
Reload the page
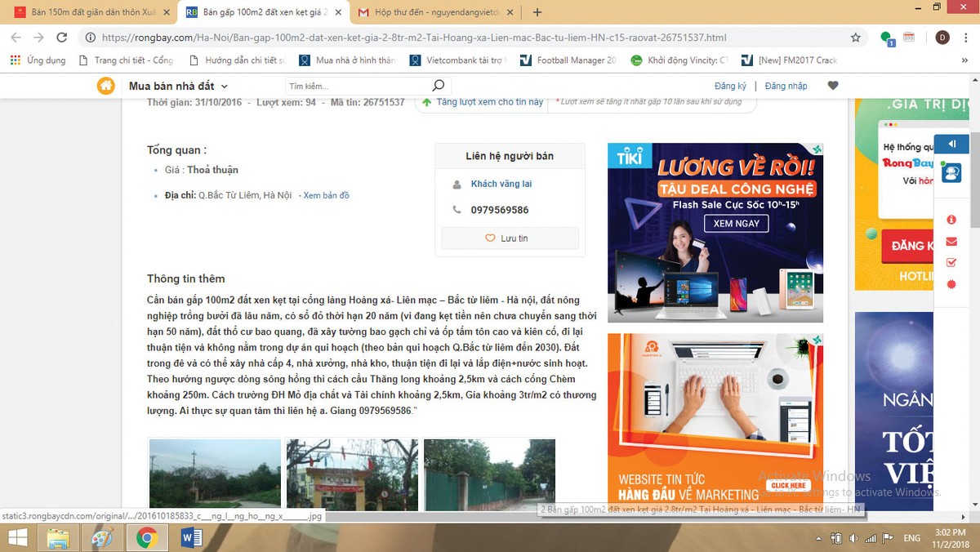coord(61,38)
